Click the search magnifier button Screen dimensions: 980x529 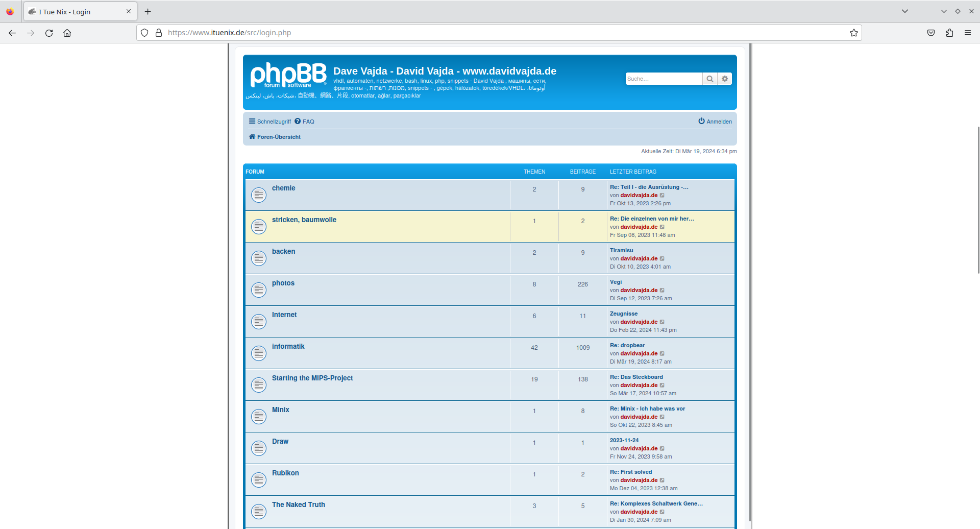709,79
